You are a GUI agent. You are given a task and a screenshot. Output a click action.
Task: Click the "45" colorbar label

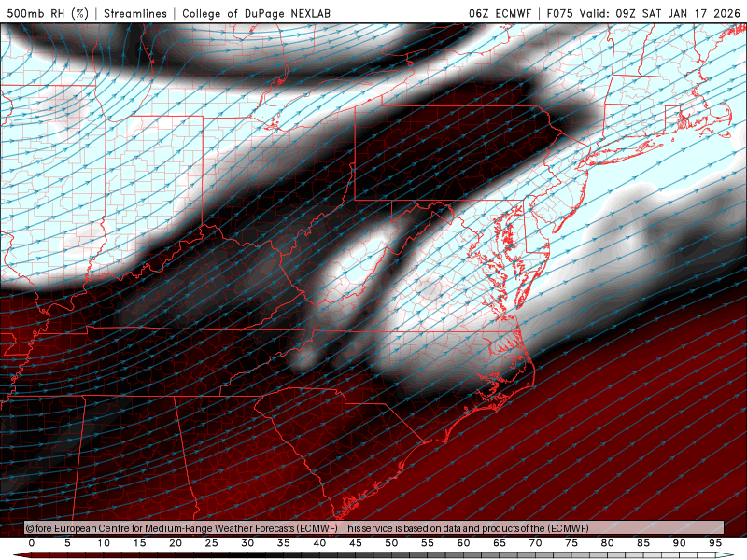tap(356, 543)
